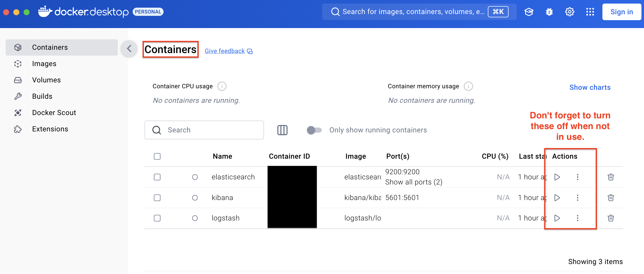Go to Containers in sidebar
This screenshot has height=274, width=644.
point(62,47)
